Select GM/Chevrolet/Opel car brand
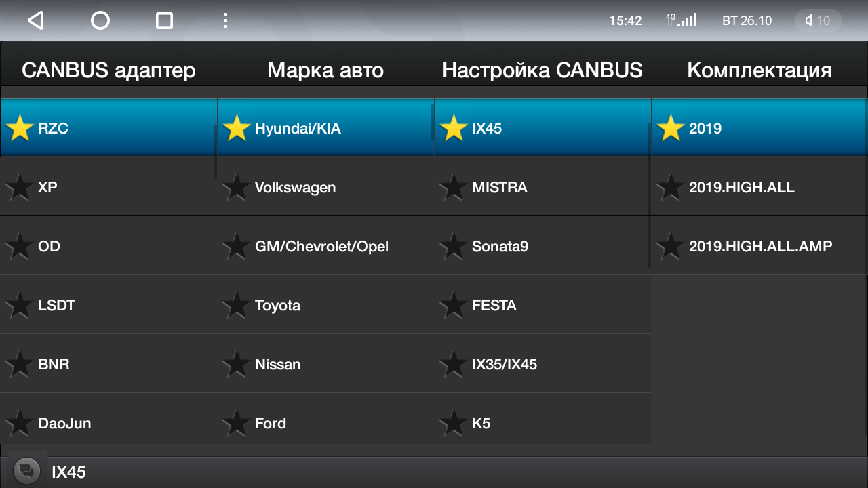The height and width of the screenshot is (488, 868). pyautogui.click(x=325, y=246)
